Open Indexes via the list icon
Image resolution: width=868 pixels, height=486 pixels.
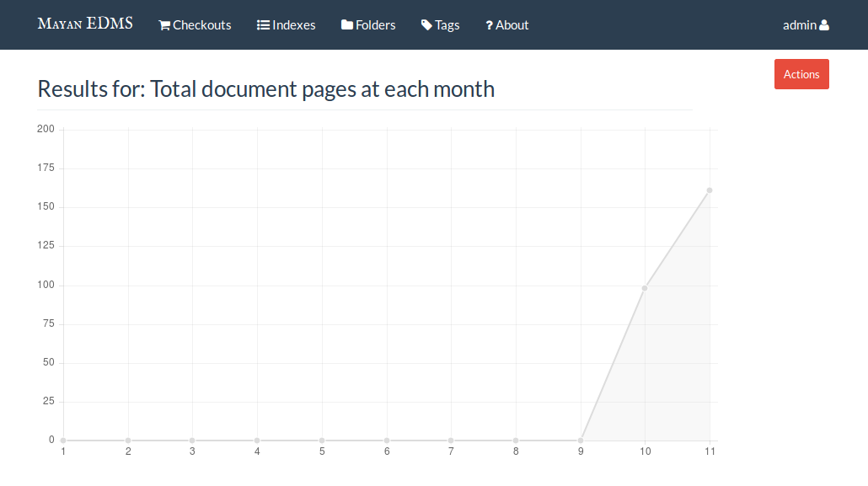263,25
